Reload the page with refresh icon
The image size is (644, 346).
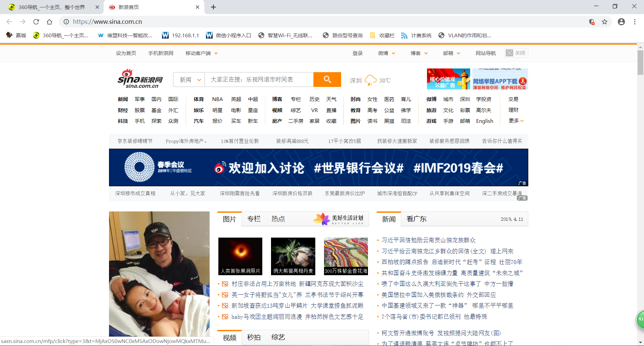(36, 22)
